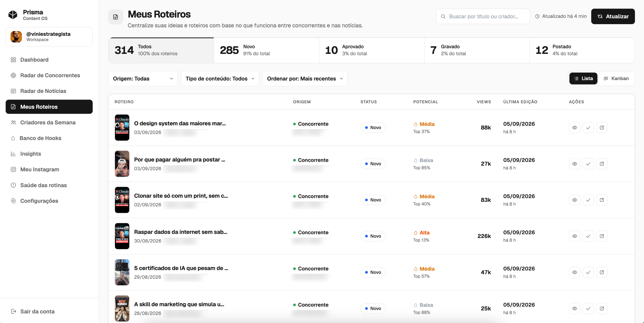Approve the 5 certificados de IA roteiro

click(x=588, y=272)
